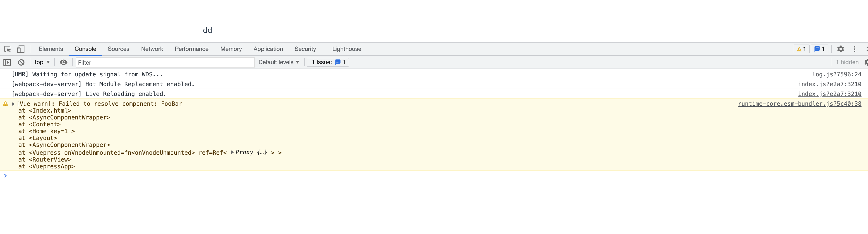Show the hidden console messages
868x234 pixels.
(x=846, y=62)
